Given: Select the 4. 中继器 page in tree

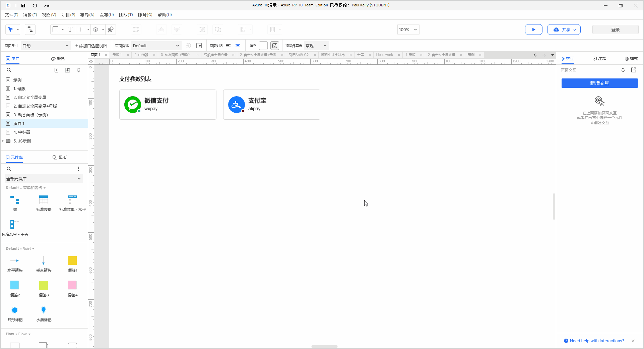Looking at the screenshot, I should (22, 132).
